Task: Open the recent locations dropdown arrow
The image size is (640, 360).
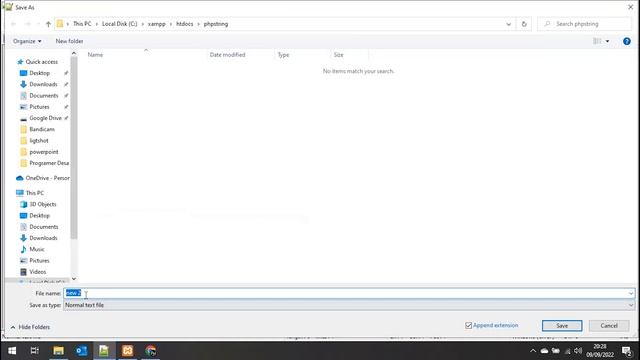Action: click(x=38, y=24)
